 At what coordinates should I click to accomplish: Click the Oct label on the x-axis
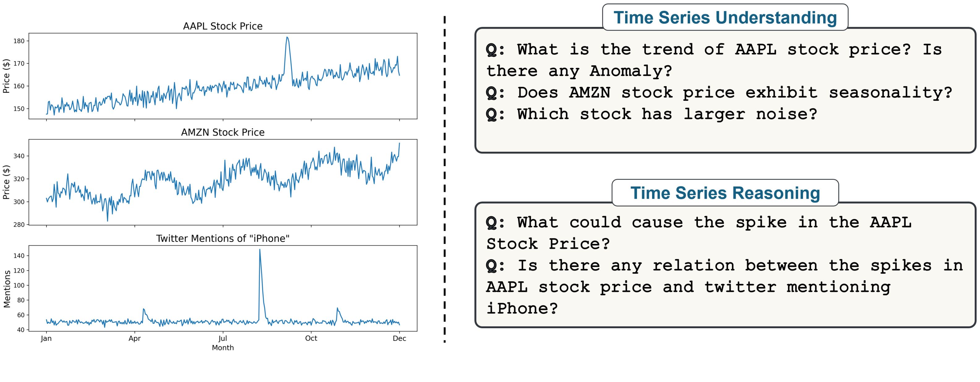[x=311, y=338]
